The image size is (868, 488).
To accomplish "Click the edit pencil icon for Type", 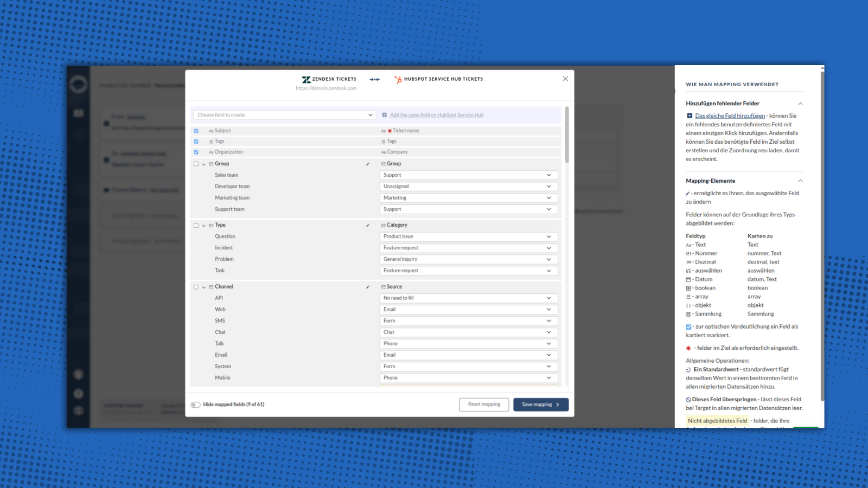I will pyautogui.click(x=368, y=225).
